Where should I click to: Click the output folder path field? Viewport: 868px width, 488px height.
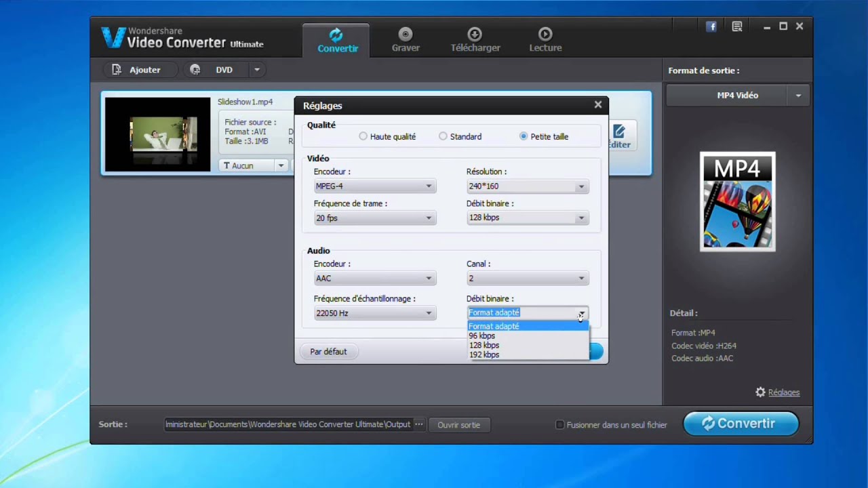pyautogui.click(x=288, y=424)
